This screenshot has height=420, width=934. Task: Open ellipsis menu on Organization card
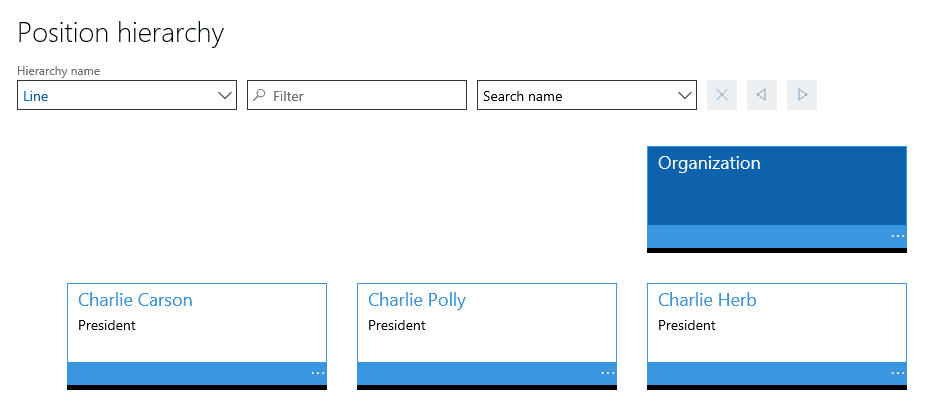pyautogui.click(x=897, y=237)
